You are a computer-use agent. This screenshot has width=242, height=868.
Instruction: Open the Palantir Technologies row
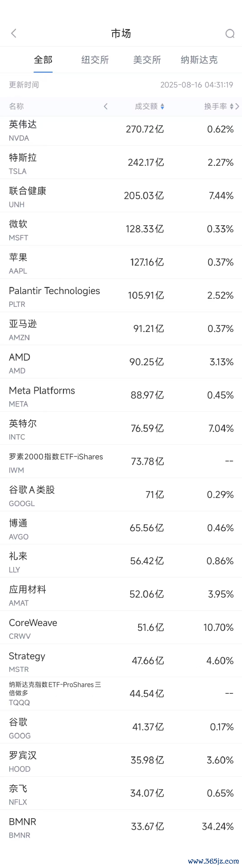[121, 295]
